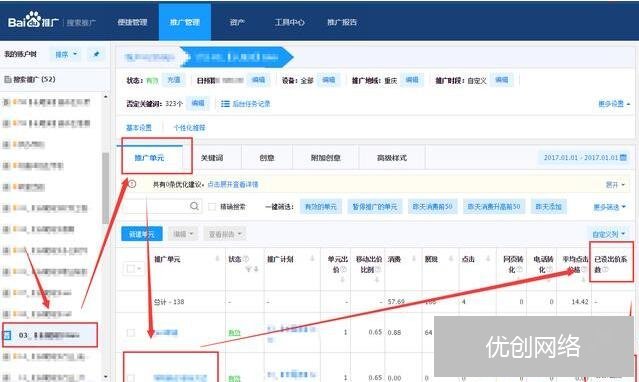Sort by 展现 column arrow
This screenshot has width=639, height=382.
tap(451, 259)
